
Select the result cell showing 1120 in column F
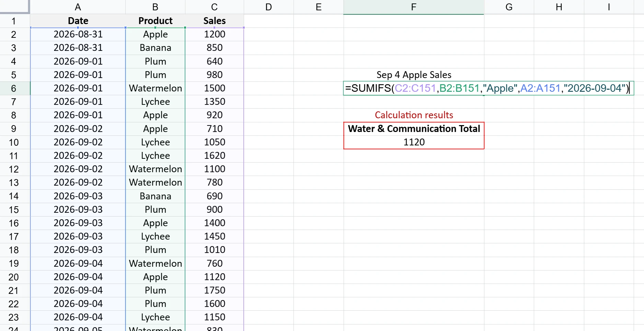(x=414, y=142)
